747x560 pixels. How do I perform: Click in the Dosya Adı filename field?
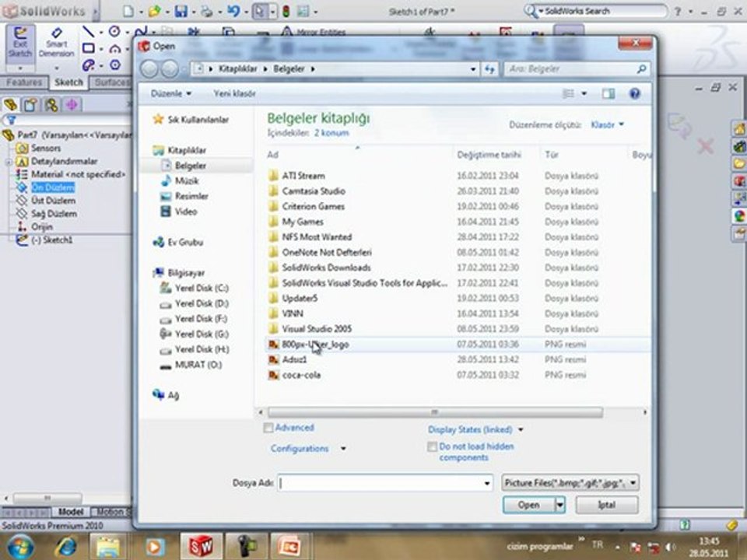click(380, 483)
